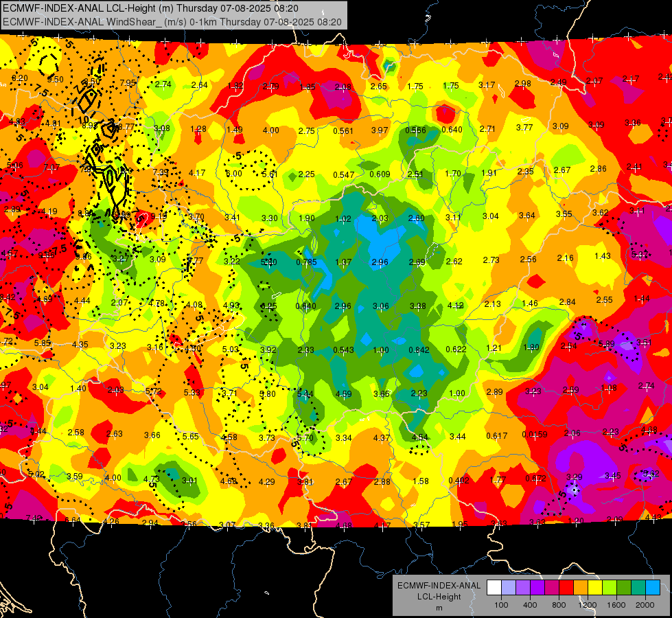Click the vivid violet legend swatch after 400

pyautogui.click(x=537, y=588)
